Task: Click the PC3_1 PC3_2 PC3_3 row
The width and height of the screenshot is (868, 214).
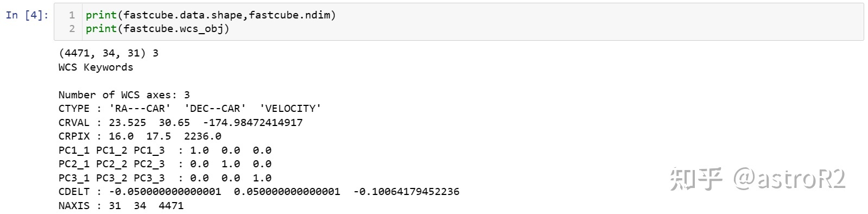Action: click(165, 178)
